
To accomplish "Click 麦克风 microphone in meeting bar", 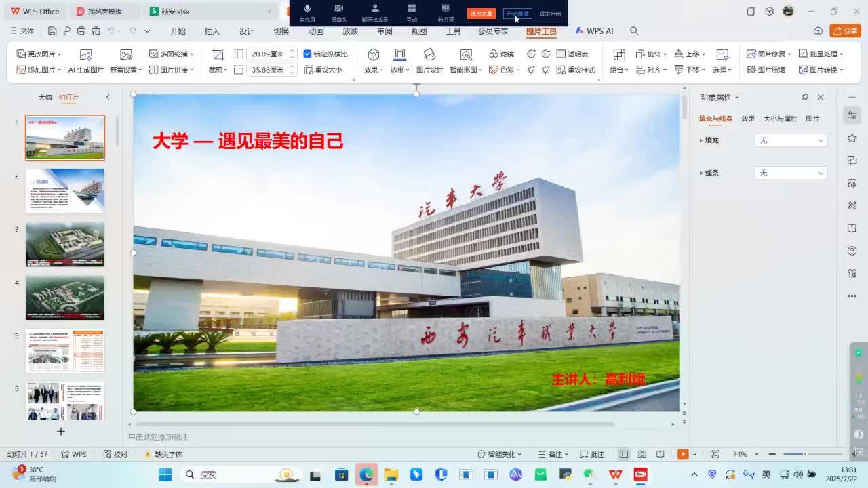I will 307,12.
